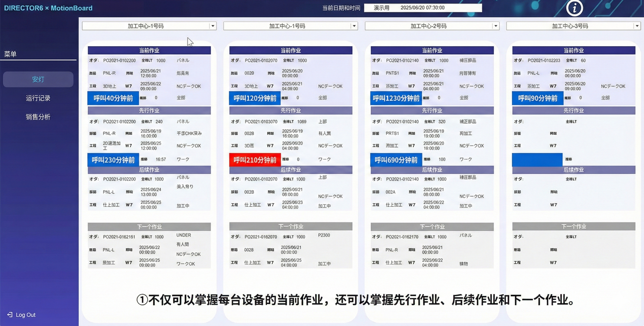Click the Log Out link
This screenshot has width=644, height=326.
pos(25,315)
